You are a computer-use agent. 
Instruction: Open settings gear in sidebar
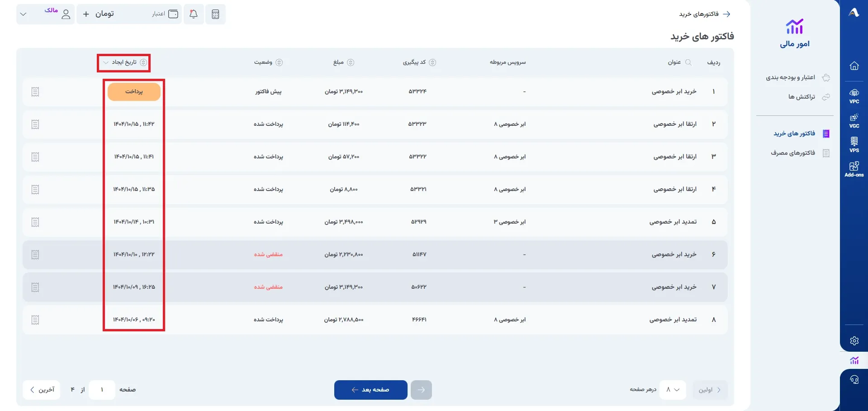tap(854, 341)
